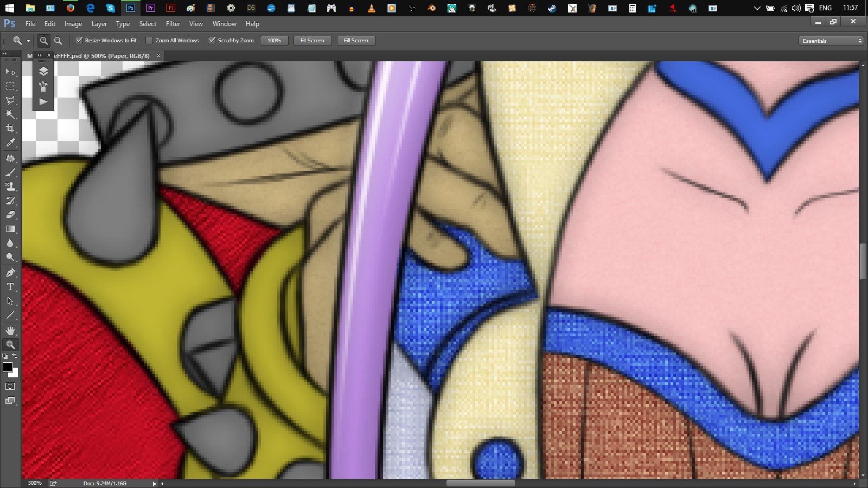Open the Filter menu
This screenshot has height=488, width=868.
(173, 24)
